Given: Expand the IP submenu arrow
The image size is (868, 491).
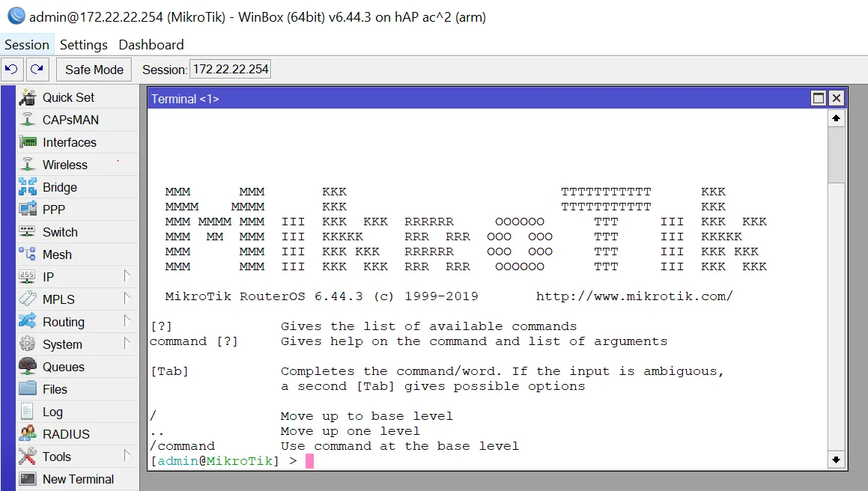Looking at the screenshot, I should point(127,275).
